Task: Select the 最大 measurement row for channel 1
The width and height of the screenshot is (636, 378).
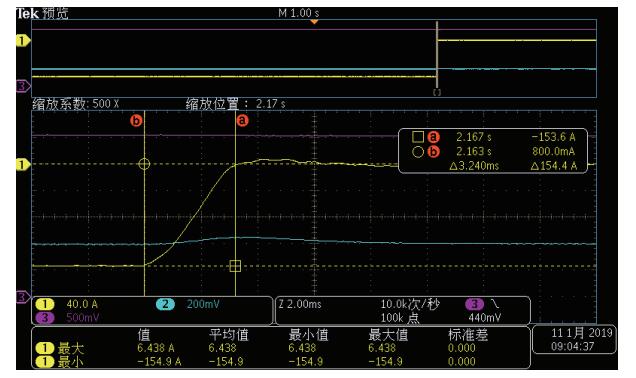Action: [280, 348]
